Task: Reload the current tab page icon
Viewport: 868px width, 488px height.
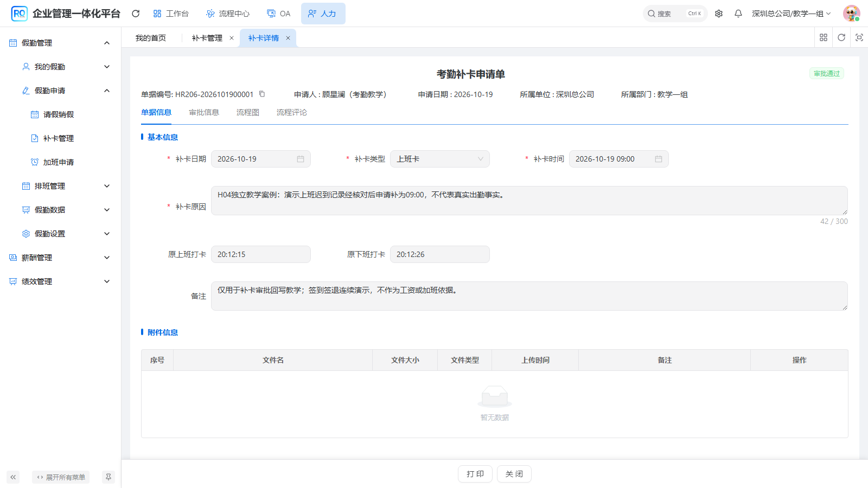Action: [841, 37]
